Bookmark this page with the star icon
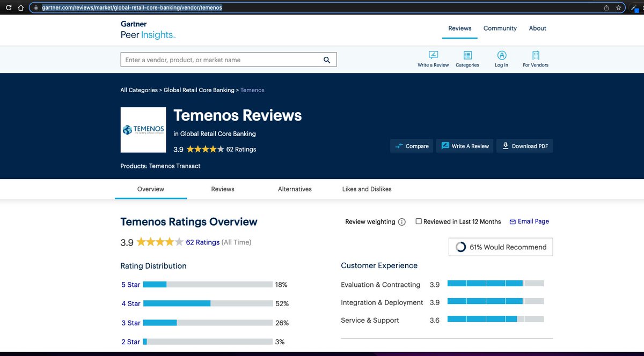The image size is (644, 356). click(618, 8)
